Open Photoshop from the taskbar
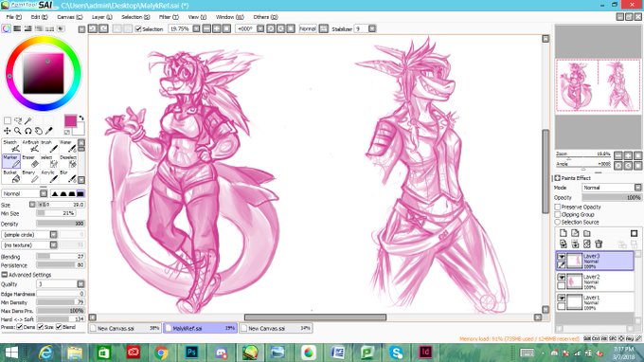Viewport: 644px width, 362px height. [191, 353]
